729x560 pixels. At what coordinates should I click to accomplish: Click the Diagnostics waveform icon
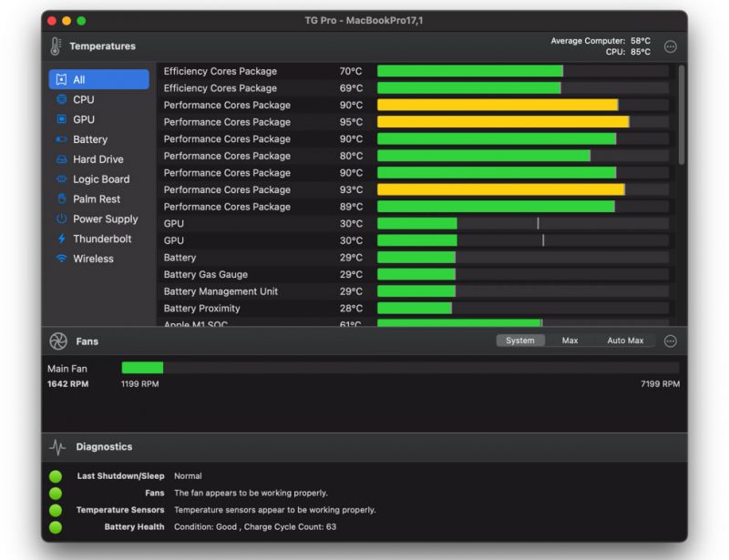click(56, 446)
